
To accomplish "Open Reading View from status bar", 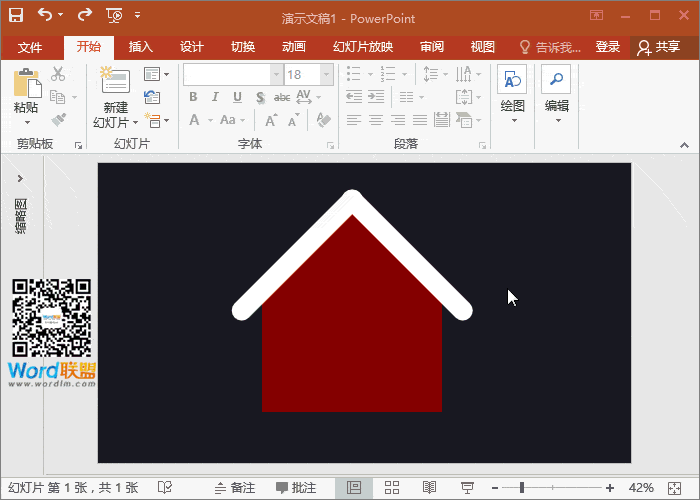I will click(429, 487).
